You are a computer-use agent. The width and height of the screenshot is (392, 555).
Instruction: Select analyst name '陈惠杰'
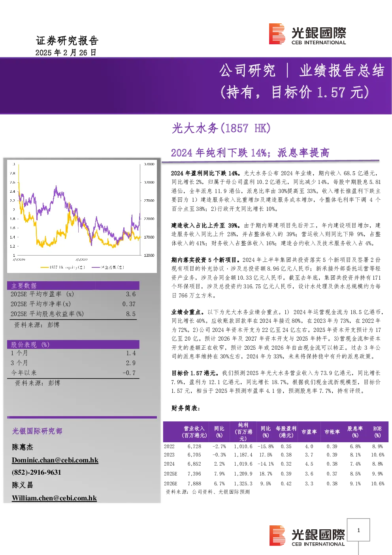pyautogui.click(x=23, y=447)
